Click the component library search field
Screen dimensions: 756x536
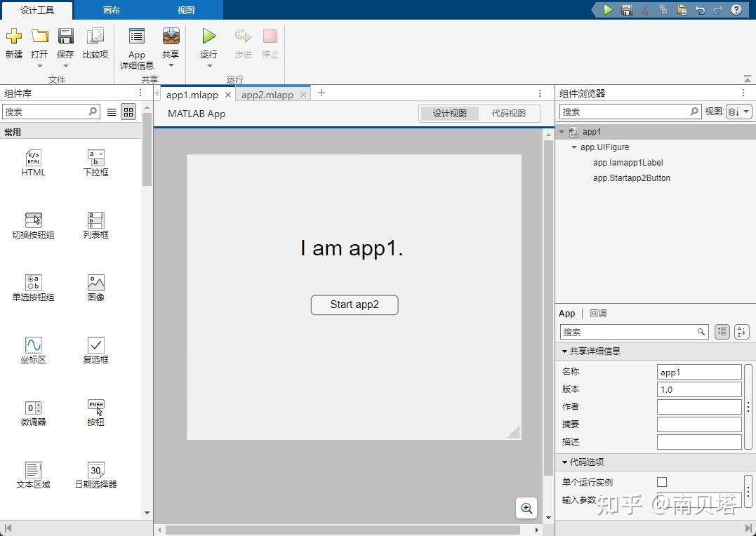[46, 112]
